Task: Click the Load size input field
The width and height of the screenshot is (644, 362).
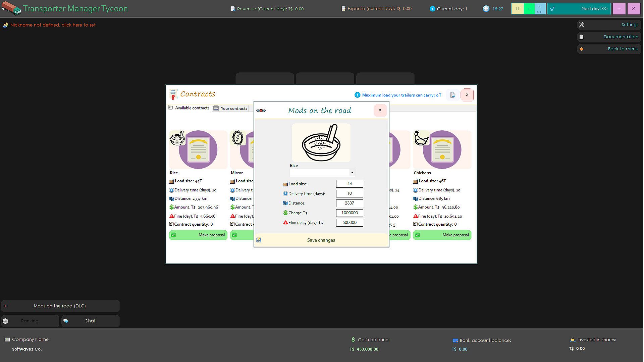Action: tap(350, 184)
